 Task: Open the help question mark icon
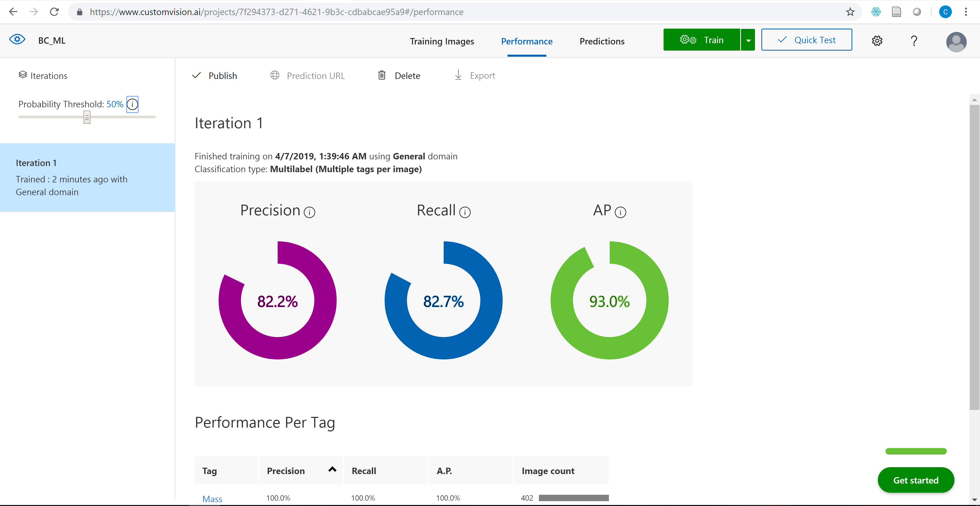pyautogui.click(x=914, y=41)
